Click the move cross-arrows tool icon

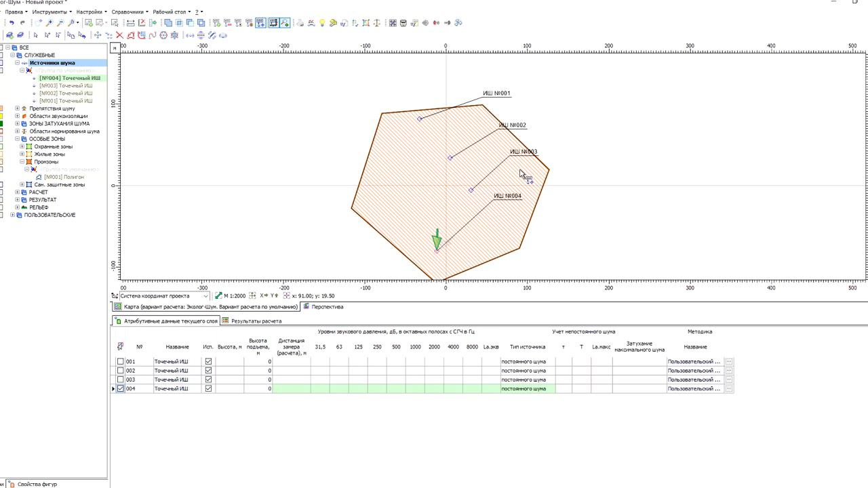coord(98,35)
